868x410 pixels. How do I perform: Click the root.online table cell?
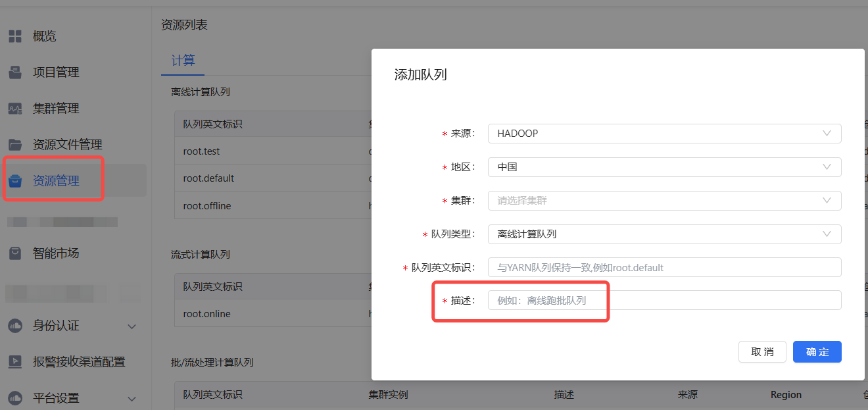[206, 314]
